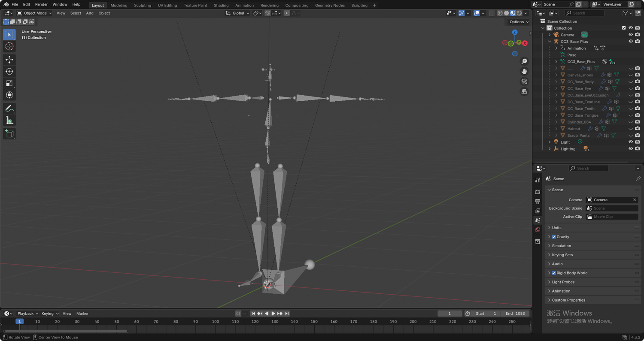This screenshot has height=341, width=644.
Task: Click the viewport zoom magnifier icon
Action: [x=524, y=61]
